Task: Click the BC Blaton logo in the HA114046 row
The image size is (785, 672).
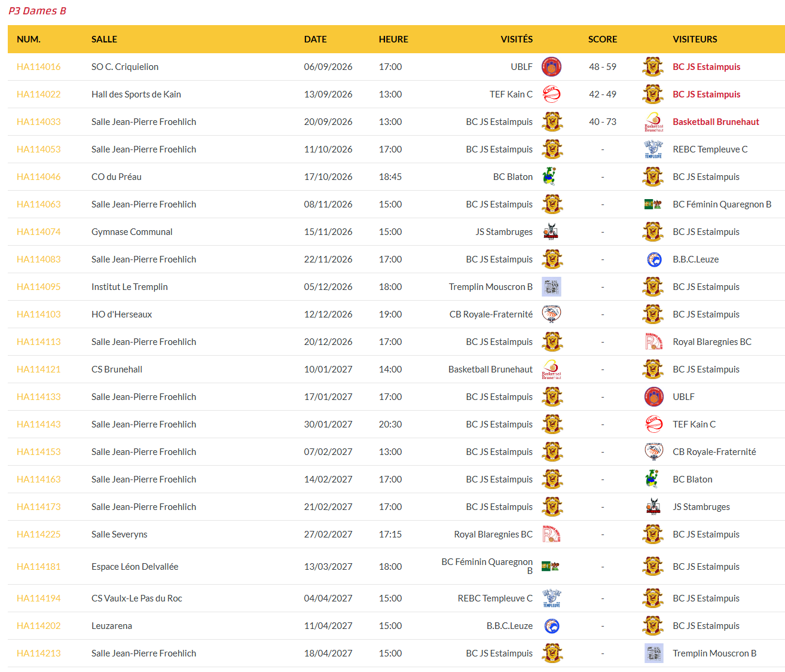Action: pos(551,177)
